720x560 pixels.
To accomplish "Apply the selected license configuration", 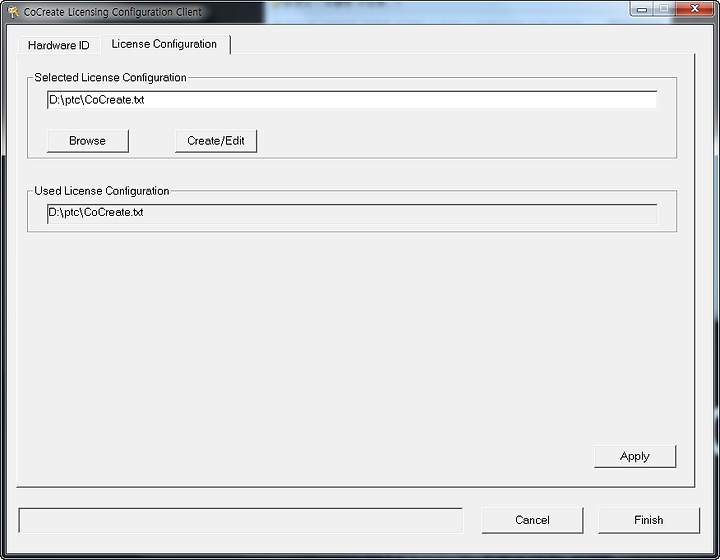I will point(635,456).
